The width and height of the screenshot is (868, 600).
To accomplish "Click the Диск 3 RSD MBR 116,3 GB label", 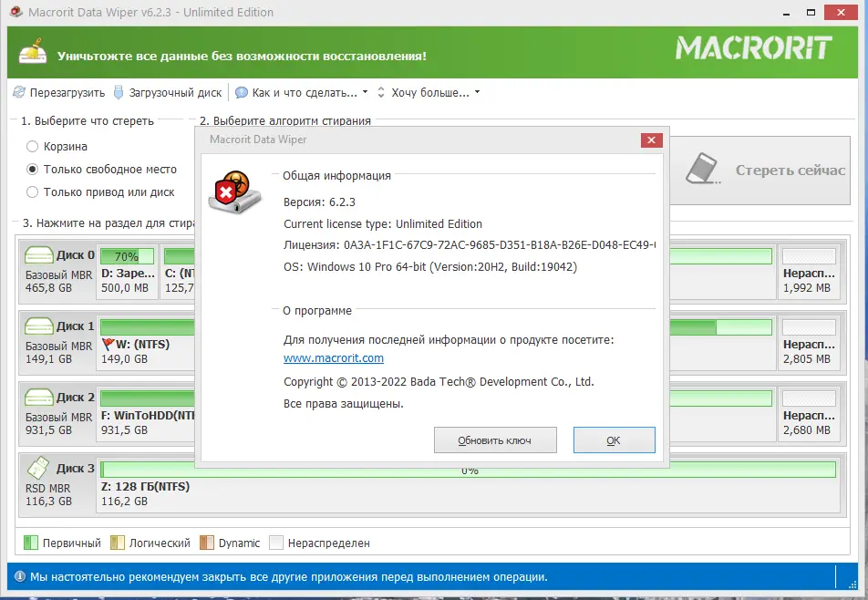I will tap(58, 484).
